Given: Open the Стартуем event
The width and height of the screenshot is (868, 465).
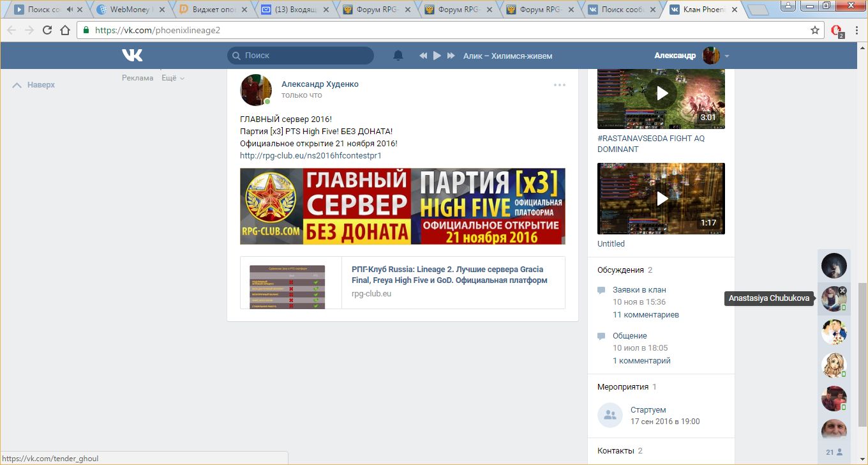Looking at the screenshot, I should [x=648, y=410].
